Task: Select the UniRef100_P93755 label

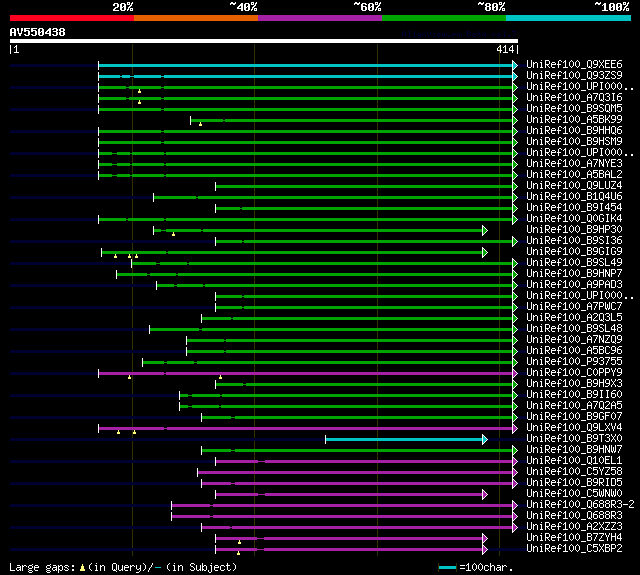Action: (x=574, y=362)
